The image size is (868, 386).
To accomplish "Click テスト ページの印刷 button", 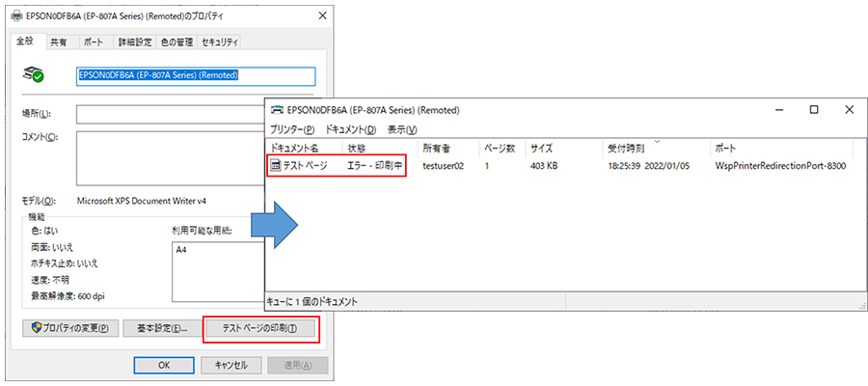I will click(x=259, y=328).
